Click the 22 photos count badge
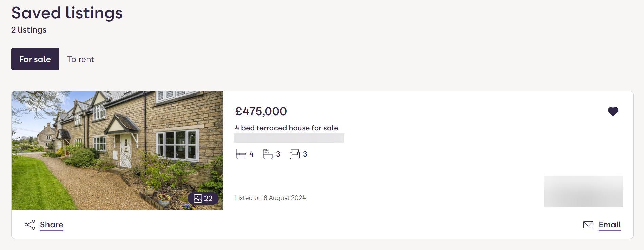 [208, 199]
